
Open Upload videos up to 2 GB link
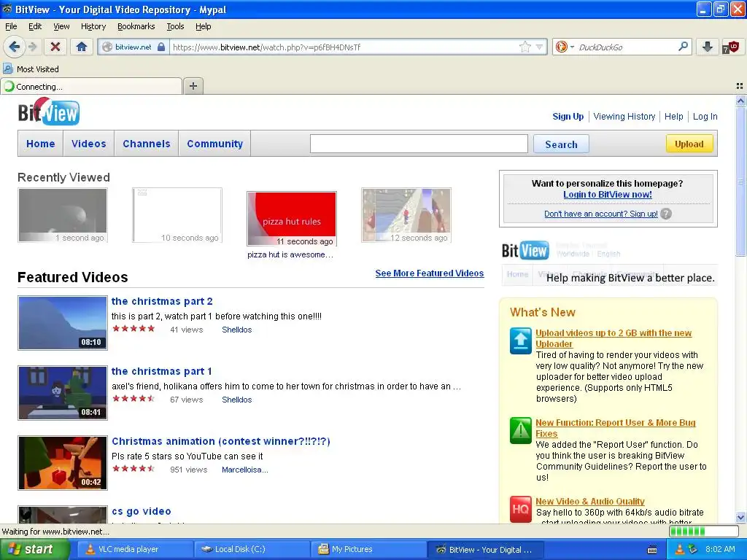click(x=614, y=338)
